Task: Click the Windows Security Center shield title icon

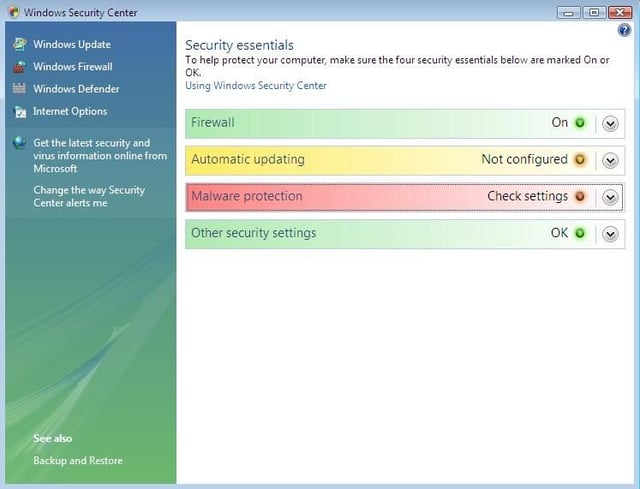Action: (13, 12)
